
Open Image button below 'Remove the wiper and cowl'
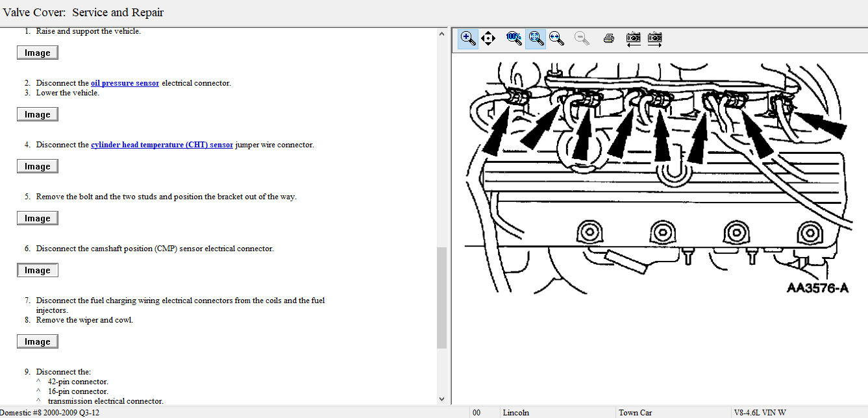coord(38,341)
